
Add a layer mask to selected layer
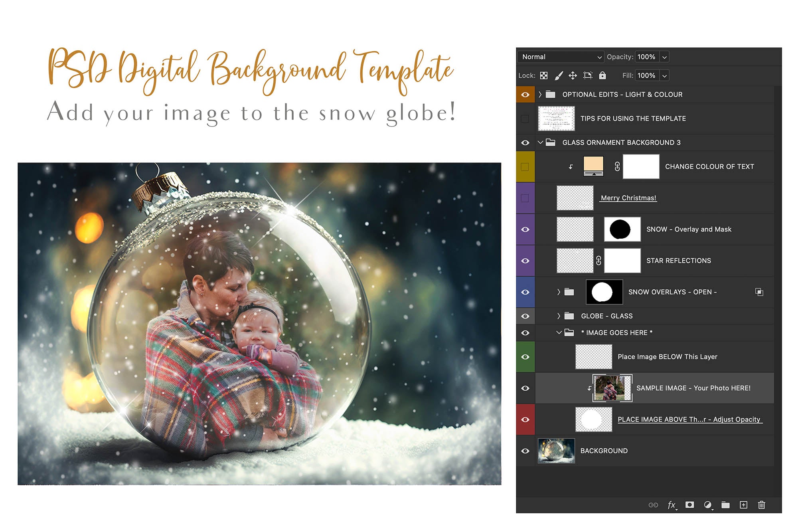(x=689, y=504)
